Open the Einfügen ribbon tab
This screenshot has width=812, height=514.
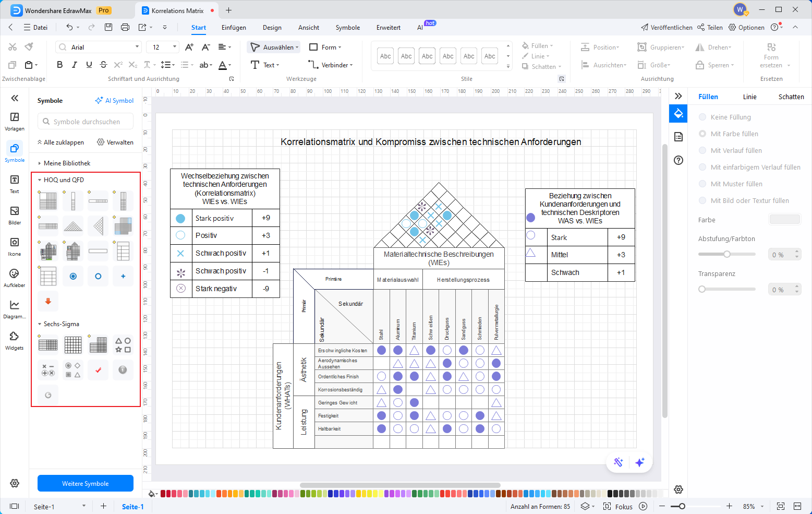(x=234, y=27)
